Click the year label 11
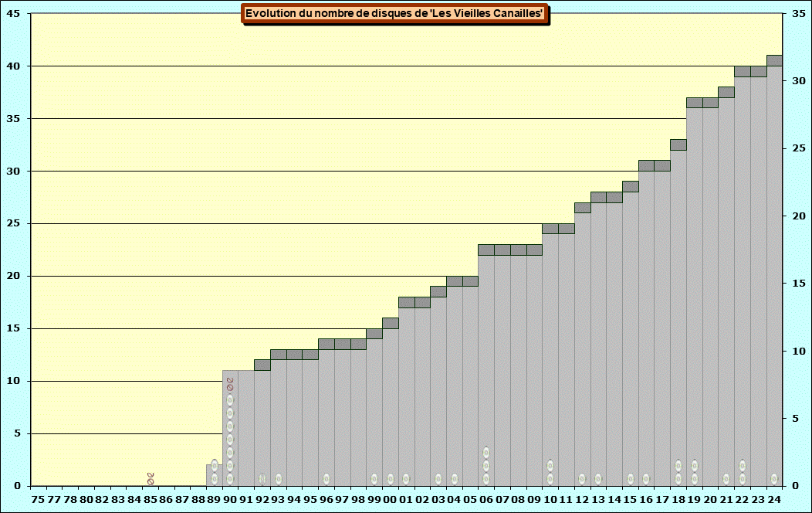The height and width of the screenshot is (513, 812). point(566,500)
